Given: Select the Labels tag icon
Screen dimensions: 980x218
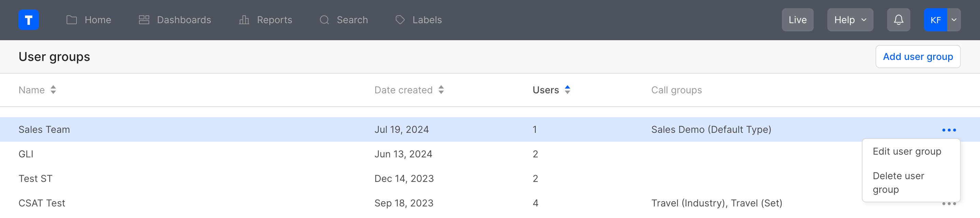Looking at the screenshot, I should point(400,20).
